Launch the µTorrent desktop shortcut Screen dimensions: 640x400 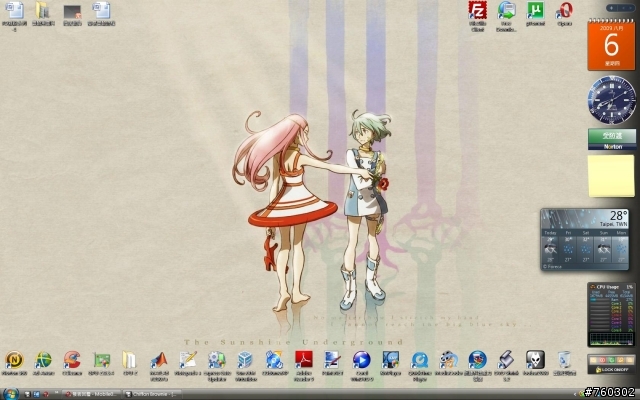coord(535,13)
